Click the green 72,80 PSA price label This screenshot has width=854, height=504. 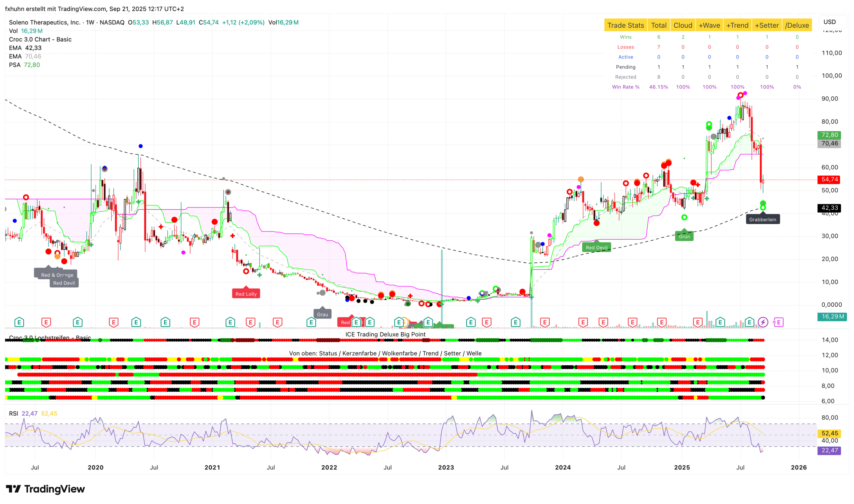829,135
